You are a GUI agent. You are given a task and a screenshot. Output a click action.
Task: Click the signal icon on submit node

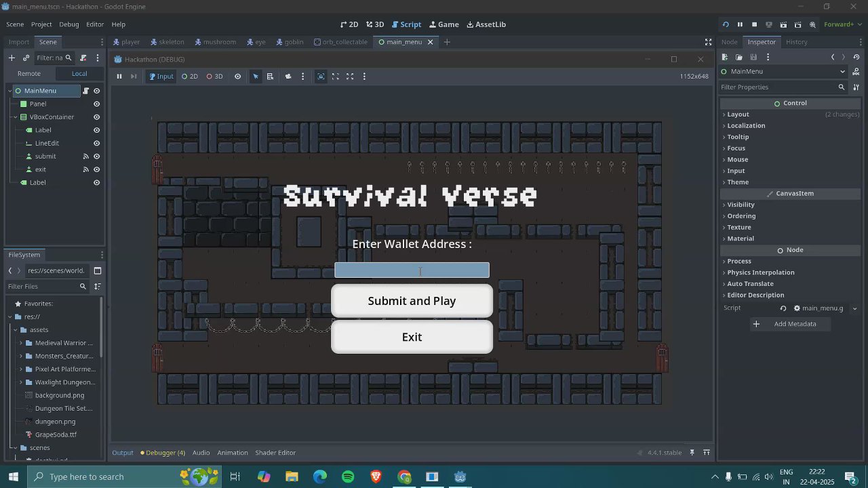(x=86, y=157)
